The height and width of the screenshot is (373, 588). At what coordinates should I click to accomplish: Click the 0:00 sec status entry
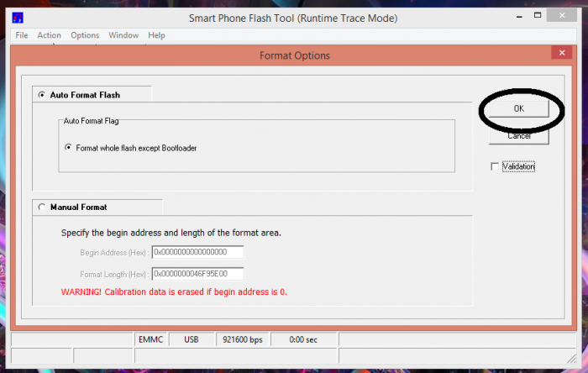[303, 339]
